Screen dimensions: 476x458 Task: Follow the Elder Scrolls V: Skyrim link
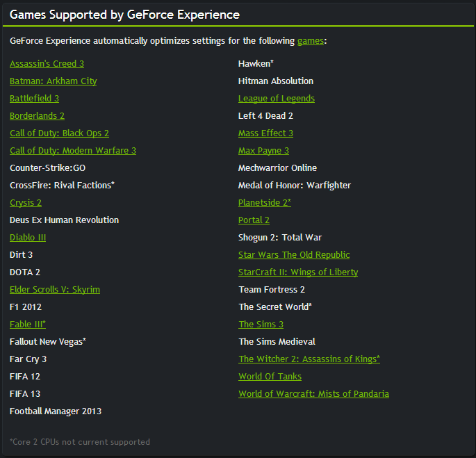tap(55, 290)
